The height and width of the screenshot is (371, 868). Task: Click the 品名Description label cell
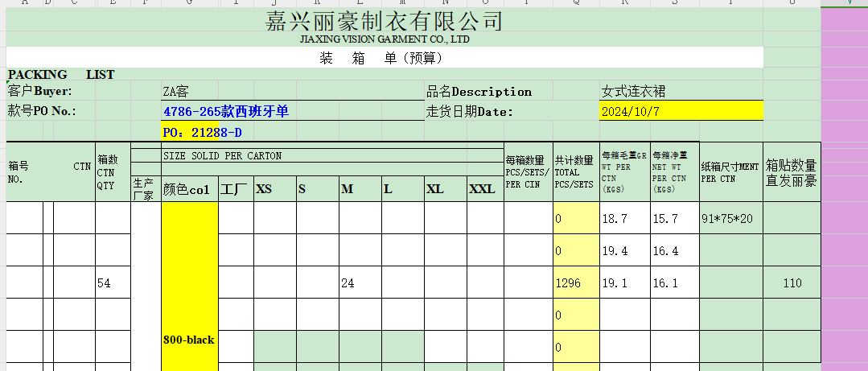479,92
